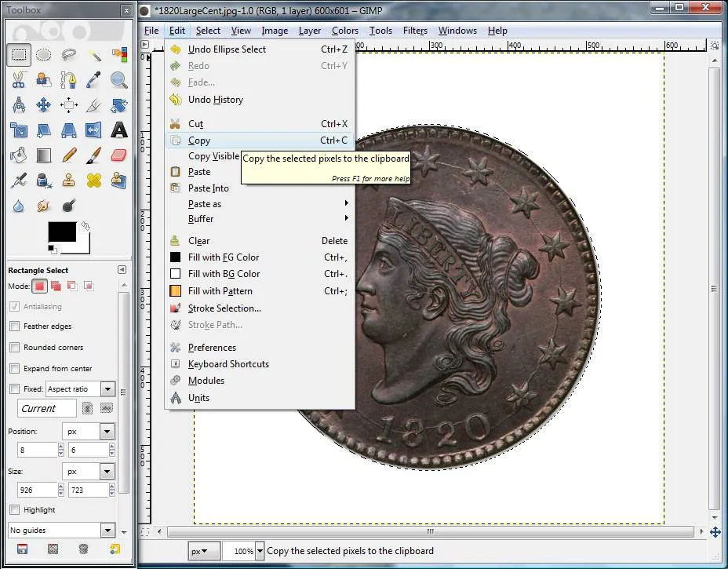Select the Scale tool

click(19, 130)
